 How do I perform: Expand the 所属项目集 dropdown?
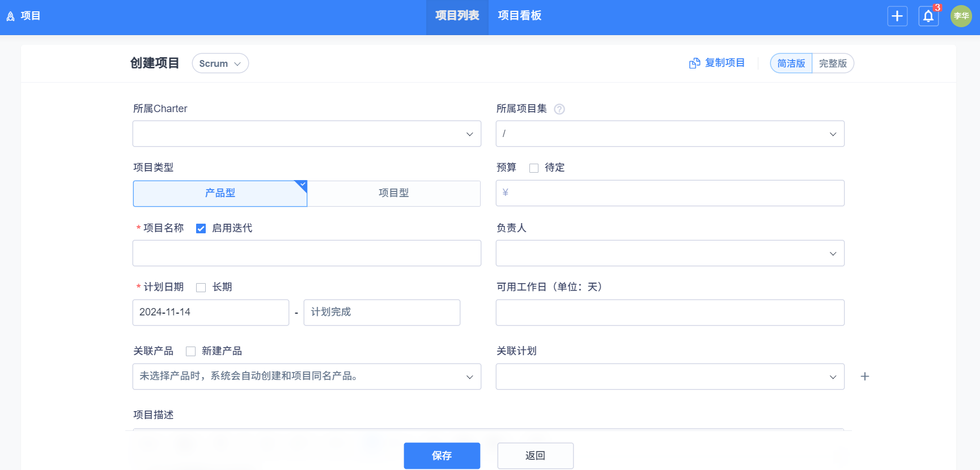tap(670, 134)
